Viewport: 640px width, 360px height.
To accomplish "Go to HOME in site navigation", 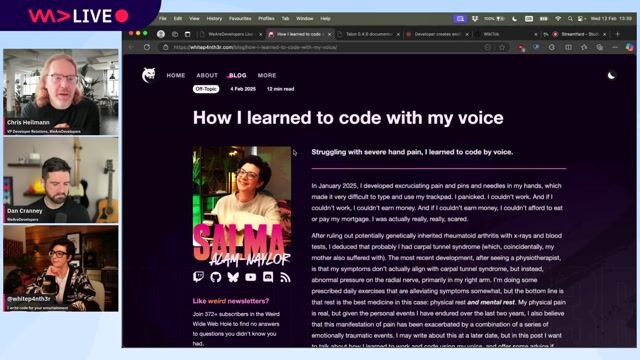I will pos(176,76).
